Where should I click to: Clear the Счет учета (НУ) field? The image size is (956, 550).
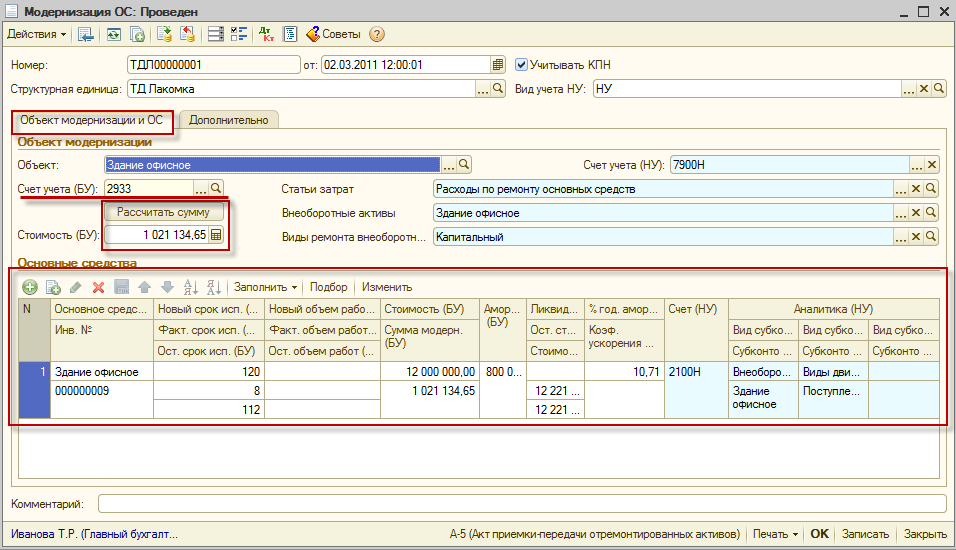point(932,165)
